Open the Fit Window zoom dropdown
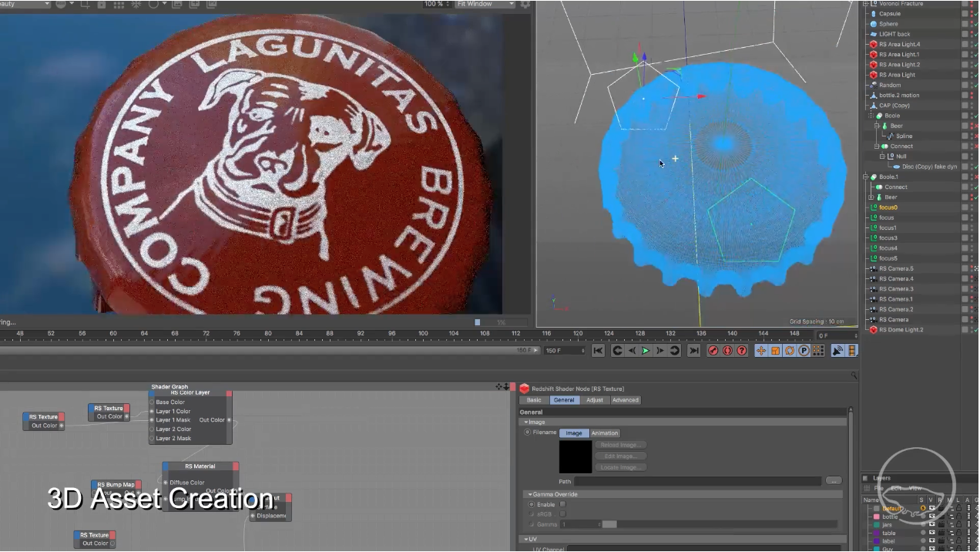980x552 pixels. coord(485,4)
